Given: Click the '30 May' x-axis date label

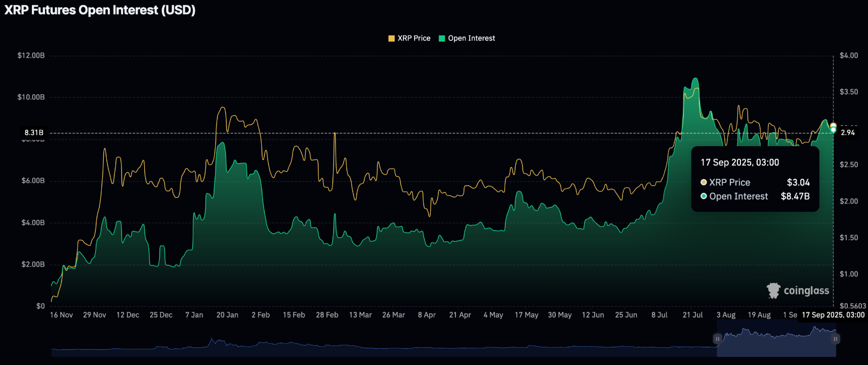Looking at the screenshot, I should [x=560, y=315].
